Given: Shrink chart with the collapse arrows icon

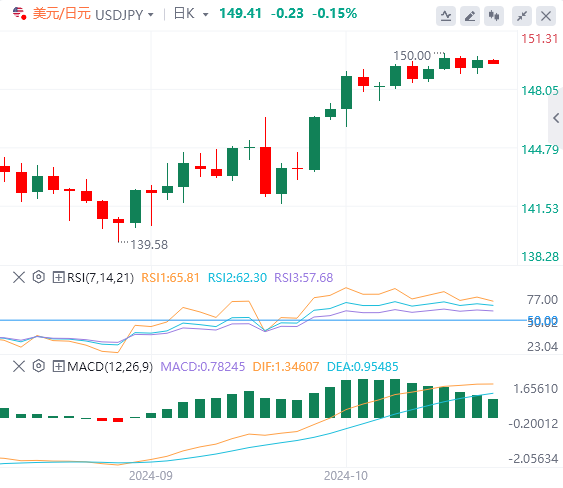Looking at the screenshot, I should [522, 16].
